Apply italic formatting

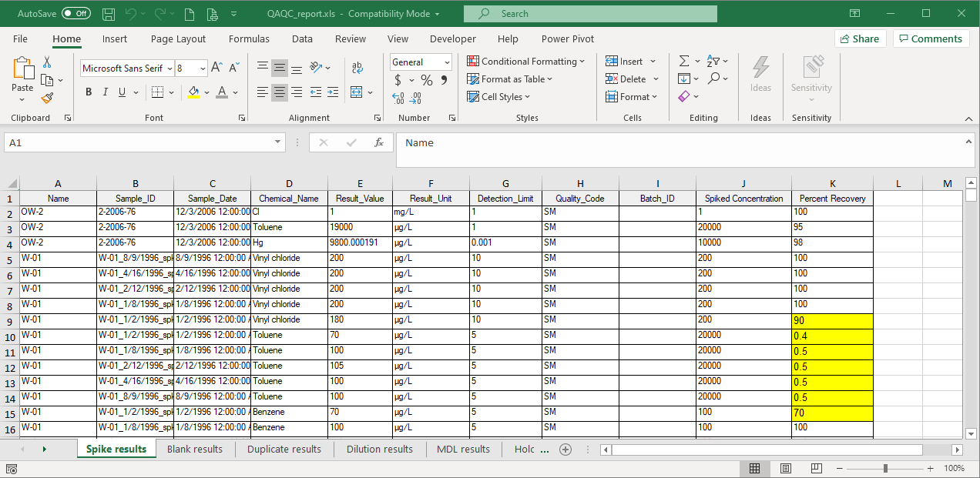104,92
